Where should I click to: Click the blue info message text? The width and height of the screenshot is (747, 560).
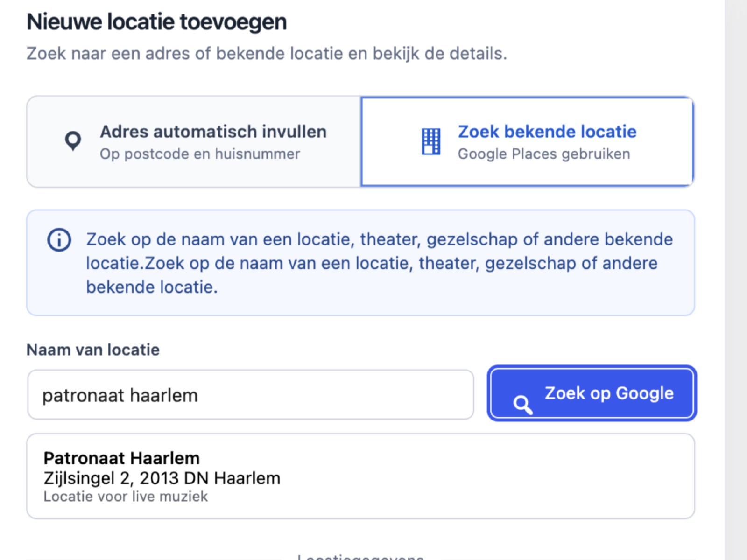(379, 263)
